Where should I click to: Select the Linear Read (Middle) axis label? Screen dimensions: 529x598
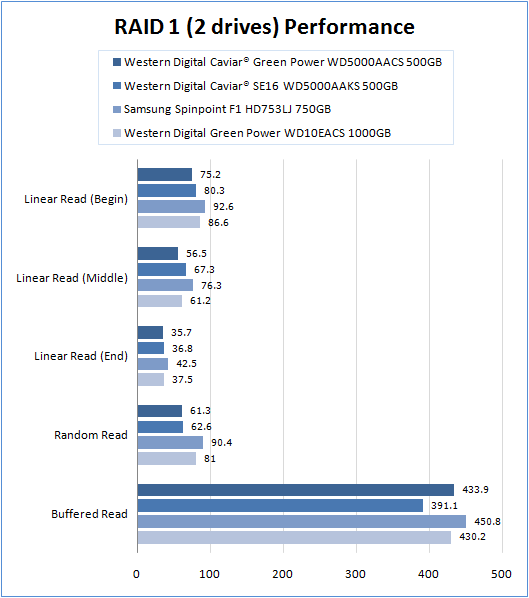point(72,278)
